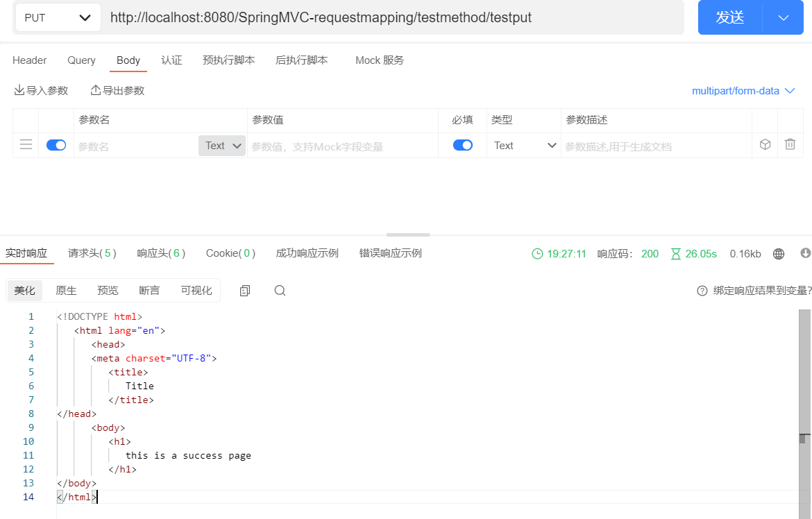Open the PUT method dropdown

58,17
